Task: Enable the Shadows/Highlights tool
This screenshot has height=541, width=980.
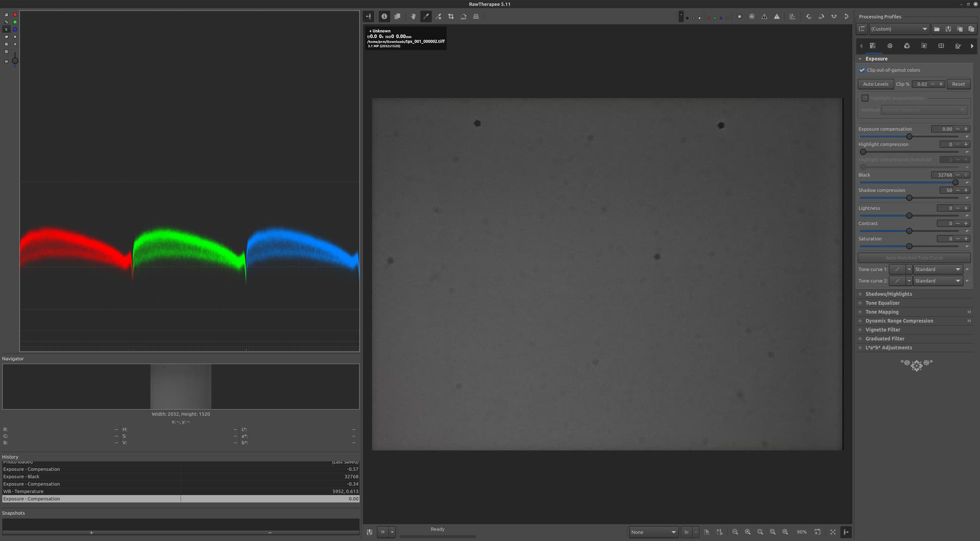Action: [860, 294]
